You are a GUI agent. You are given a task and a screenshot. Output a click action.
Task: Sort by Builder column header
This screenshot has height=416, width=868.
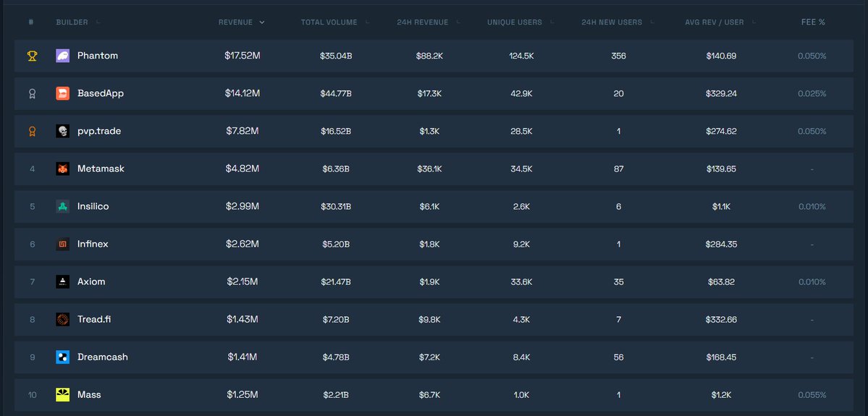(x=77, y=22)
